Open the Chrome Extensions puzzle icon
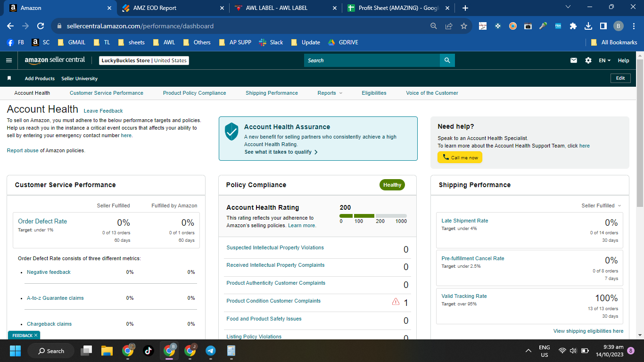 pos(573,26)
